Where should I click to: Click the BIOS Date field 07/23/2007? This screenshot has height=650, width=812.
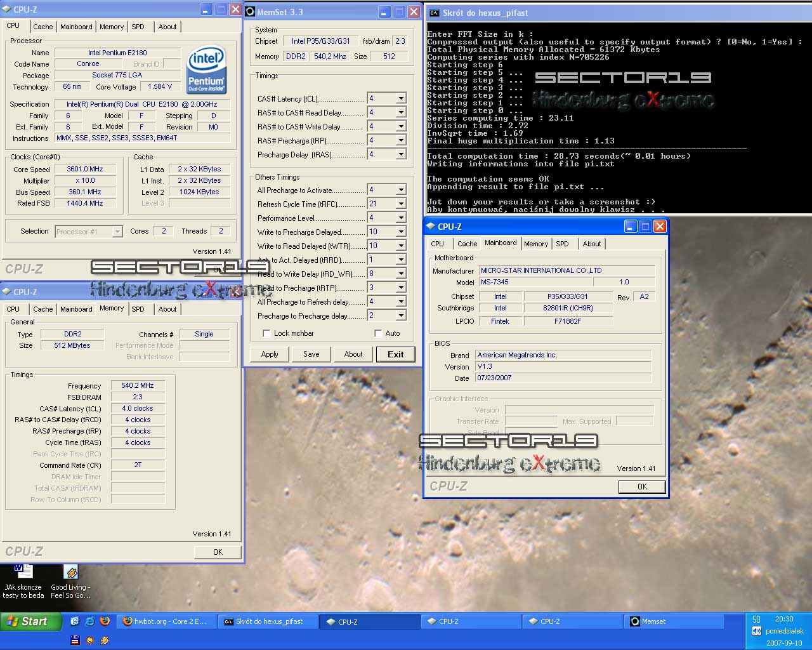click(563, 378)
